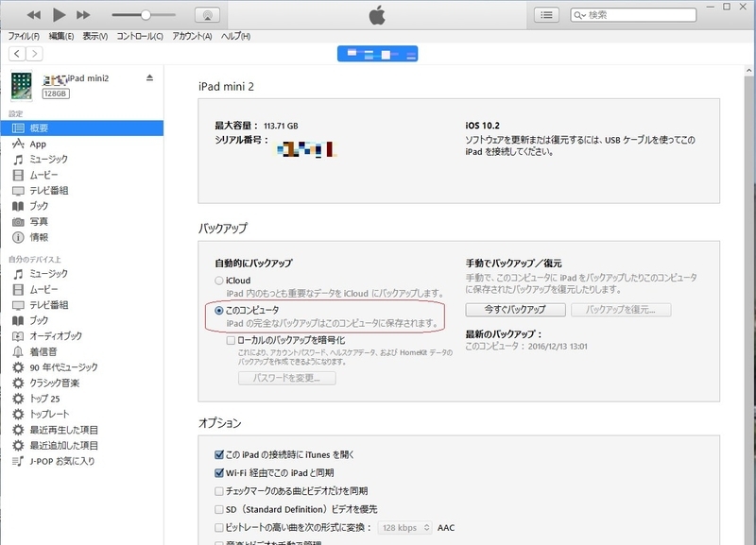Click the rewind playback button
Viewport: 756px width, 545px height.
click(x=34, y=15)
